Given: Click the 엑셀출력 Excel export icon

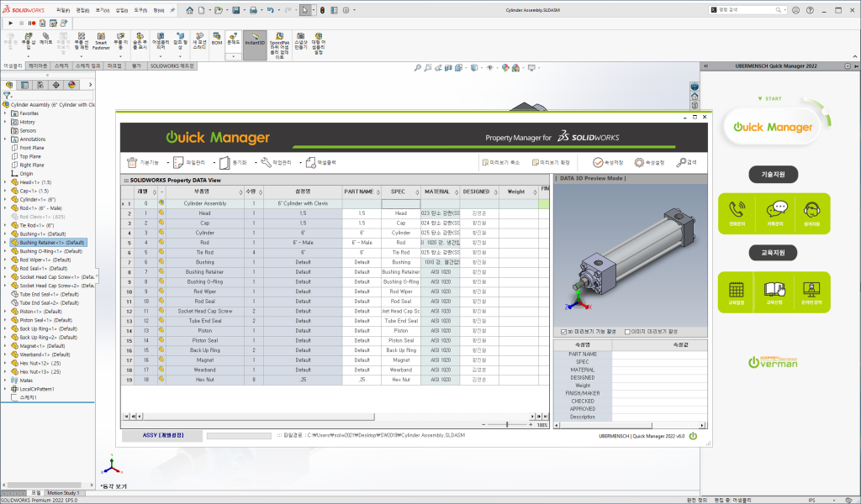Looking at the screenshot, I should (x=310, y=163).
